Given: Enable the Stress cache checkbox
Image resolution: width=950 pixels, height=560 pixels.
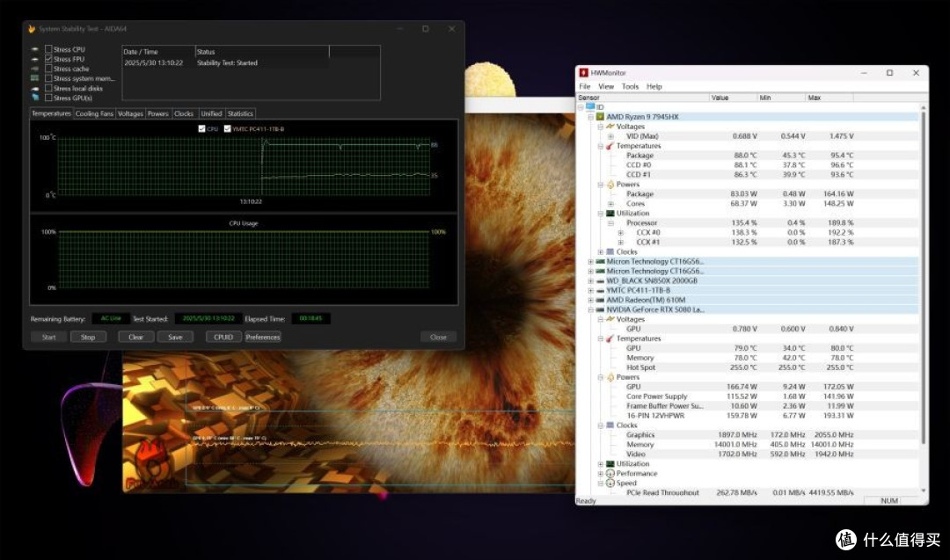Looking at the screenshot, I should (48, 69).
